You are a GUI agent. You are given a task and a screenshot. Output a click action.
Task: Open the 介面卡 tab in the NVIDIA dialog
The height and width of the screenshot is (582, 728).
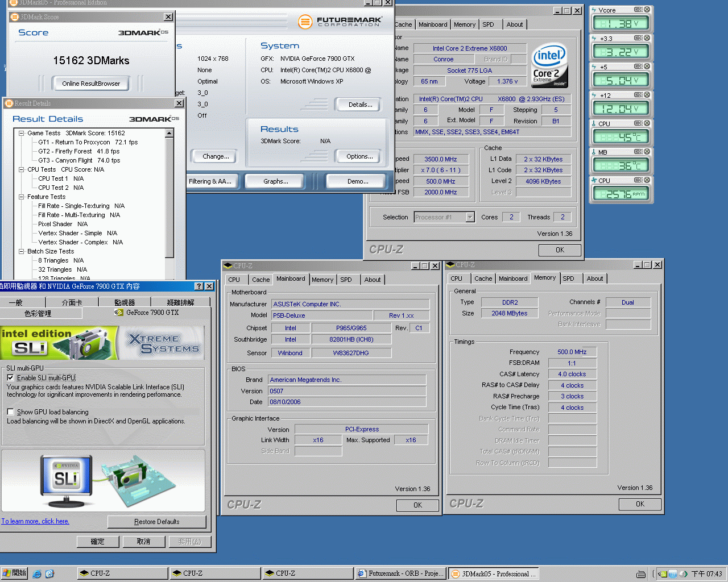pyautogui.click(x=72, y=302)
